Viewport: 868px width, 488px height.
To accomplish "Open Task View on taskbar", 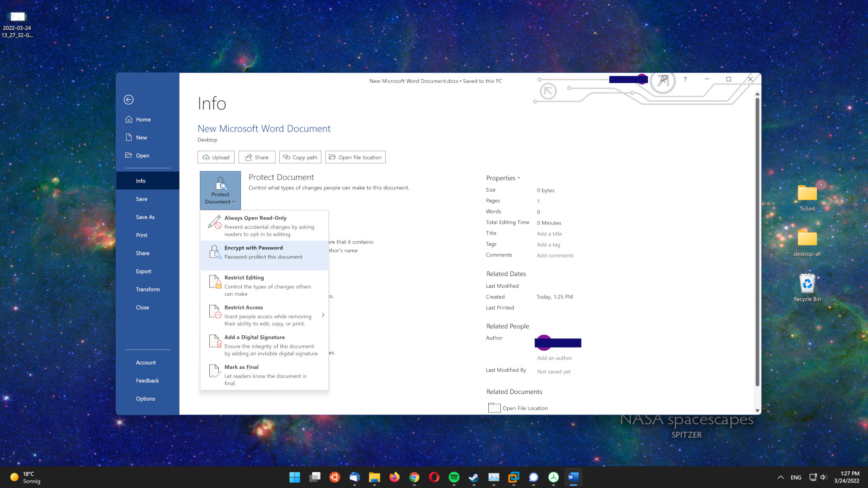I will click(315, 477).
